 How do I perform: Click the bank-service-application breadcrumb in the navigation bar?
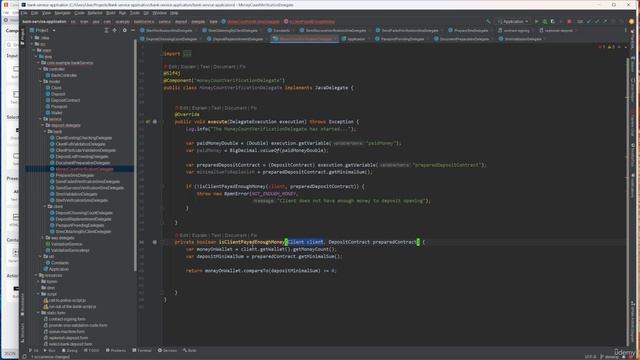44,22
